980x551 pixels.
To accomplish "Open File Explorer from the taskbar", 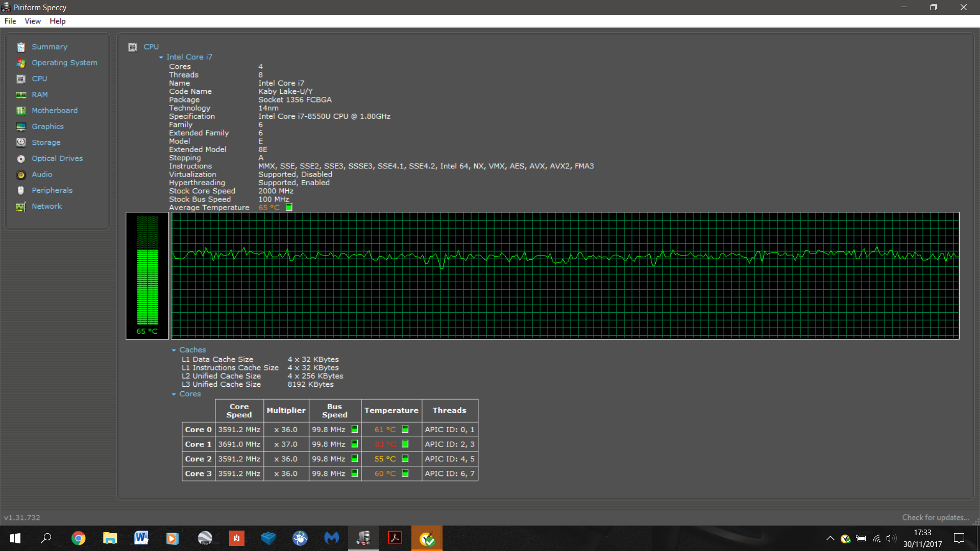I will 110,538.
